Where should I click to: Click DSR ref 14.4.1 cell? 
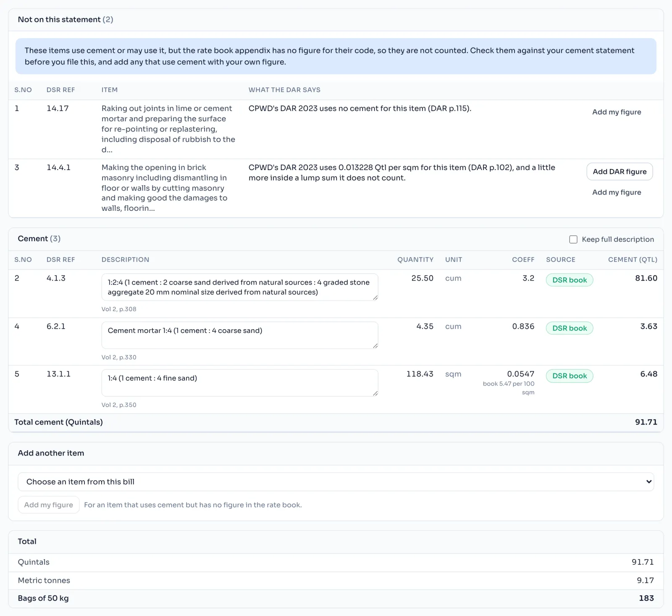[x=58, y=168]
